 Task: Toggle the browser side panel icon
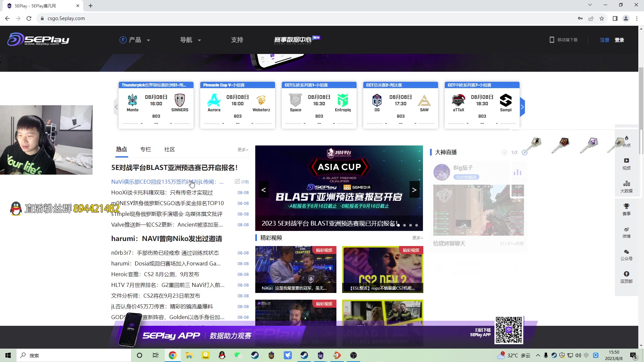tap(615, 18)
